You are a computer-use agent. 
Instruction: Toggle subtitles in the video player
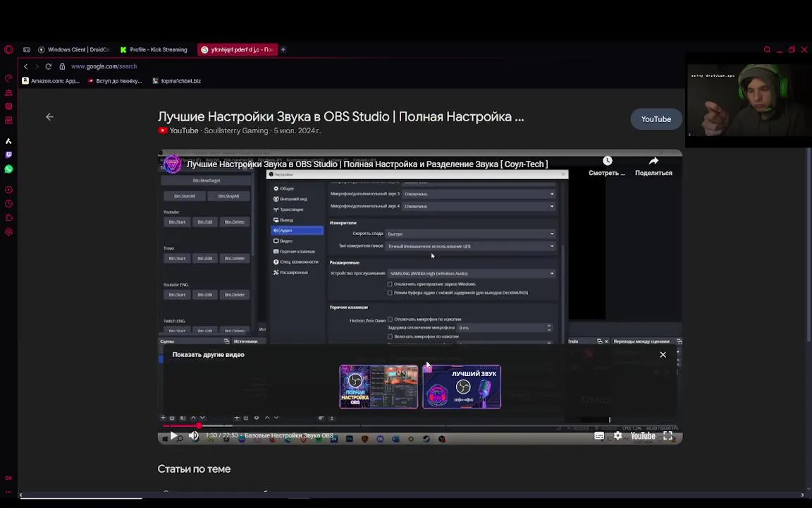coord(599,436)
